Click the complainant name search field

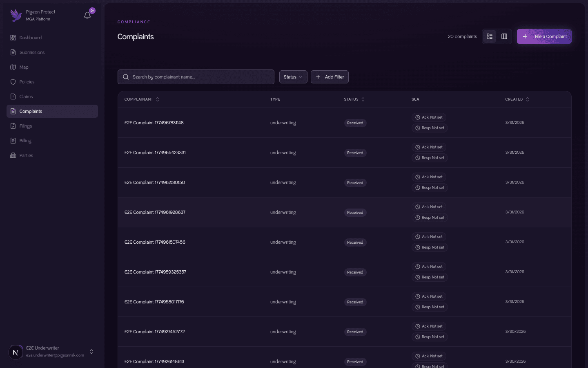click(x=196, y=77)
